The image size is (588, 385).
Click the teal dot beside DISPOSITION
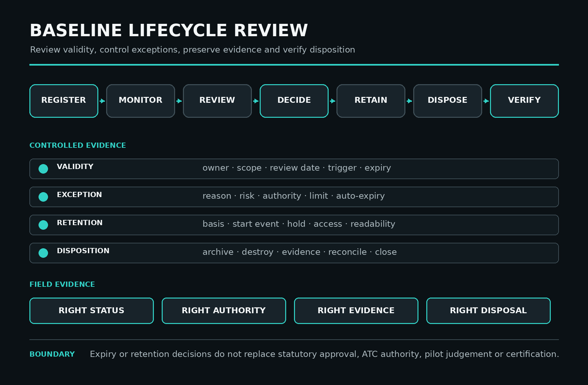[43, 253]
